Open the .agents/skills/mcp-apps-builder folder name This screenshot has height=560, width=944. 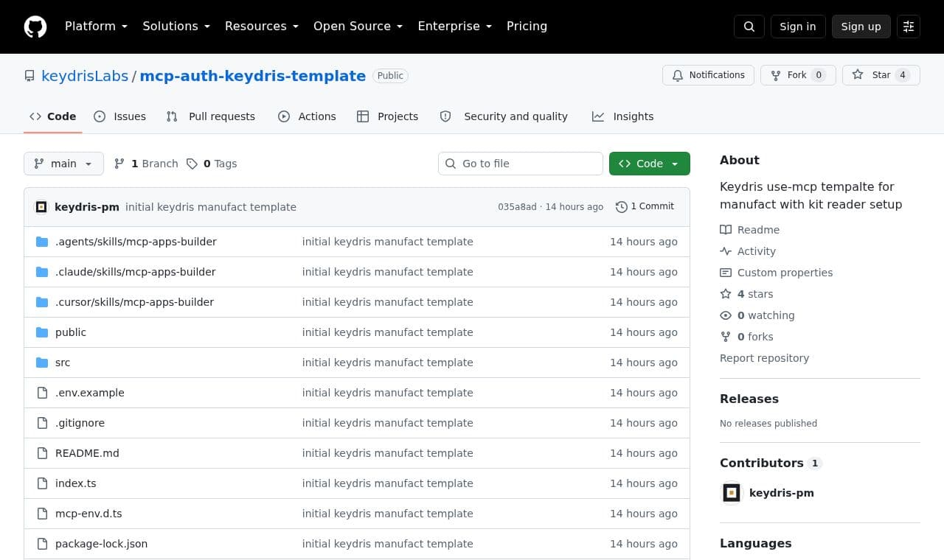click(136, 242)
